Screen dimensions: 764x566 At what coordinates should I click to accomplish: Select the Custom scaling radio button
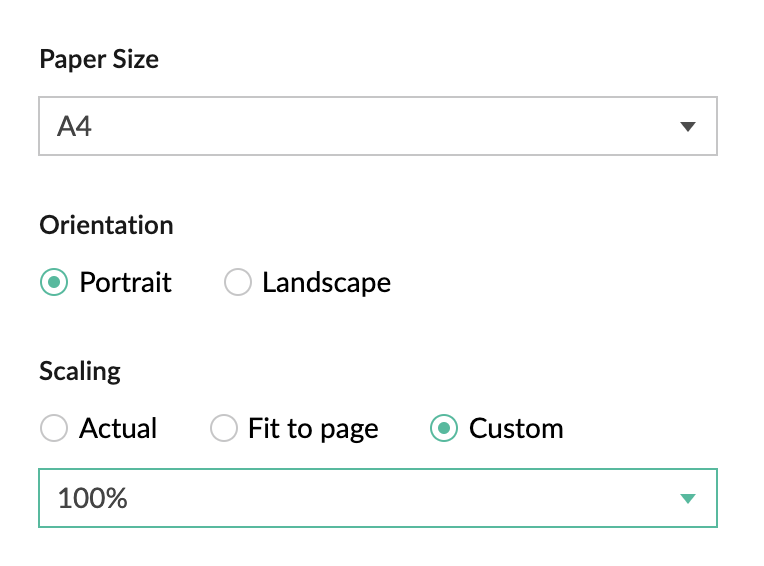(443, 429)
